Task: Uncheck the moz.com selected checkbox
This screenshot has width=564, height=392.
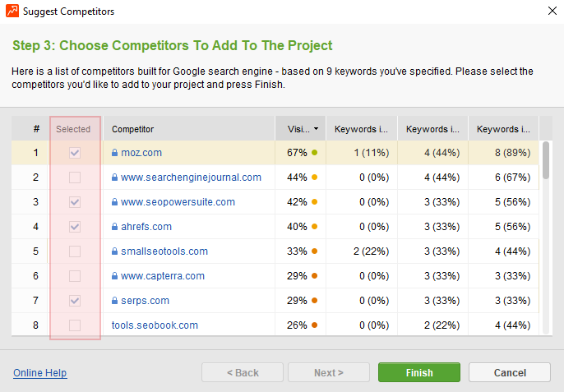Action: pyautogui.click(x=75, y=153)
